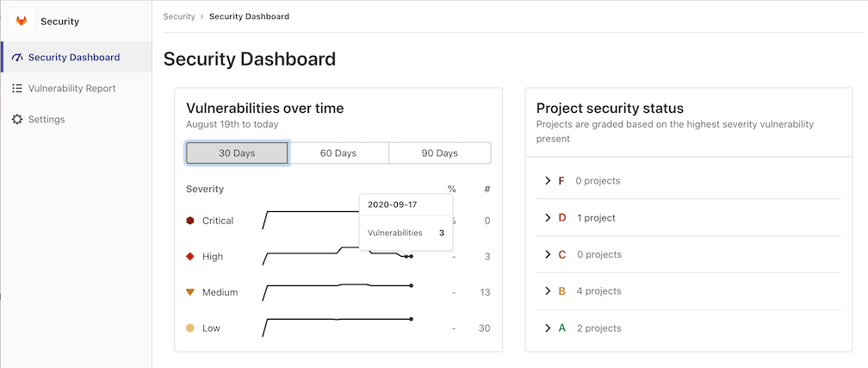Screen dimensions: 868x368
Task: Open Vulnerability Report in sidebar
Action: [x=71, y=89]
